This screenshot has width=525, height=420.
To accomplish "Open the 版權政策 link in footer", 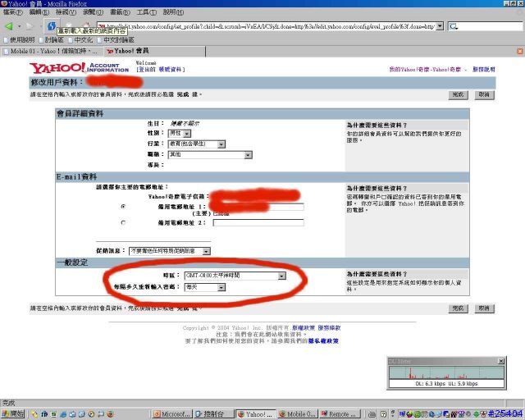I will [x=304, y=328].
